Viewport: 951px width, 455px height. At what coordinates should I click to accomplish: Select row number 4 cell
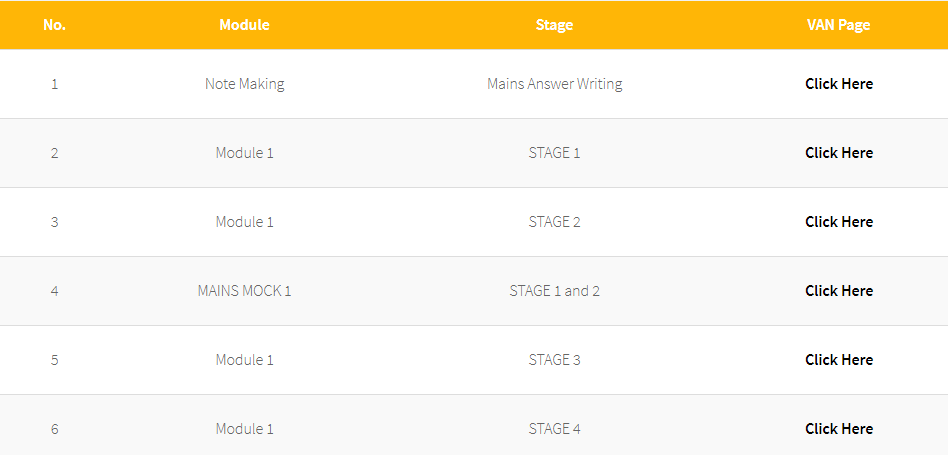pyautogui.click(x=55, y=291)
